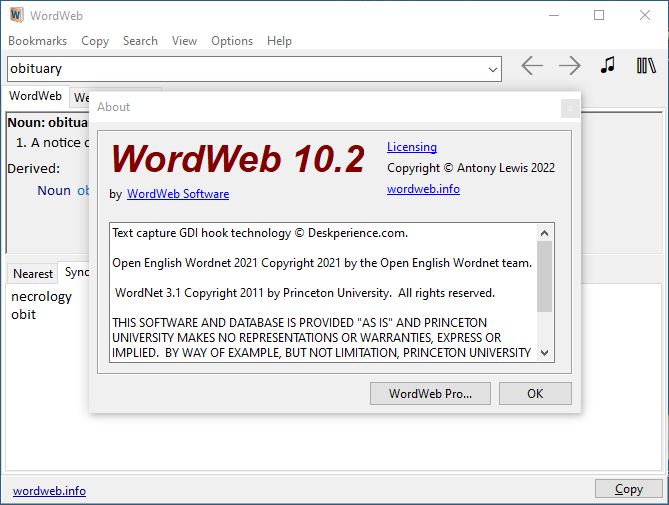
Task: Click OK to dismiss About dialog
Action: [535, 393]
